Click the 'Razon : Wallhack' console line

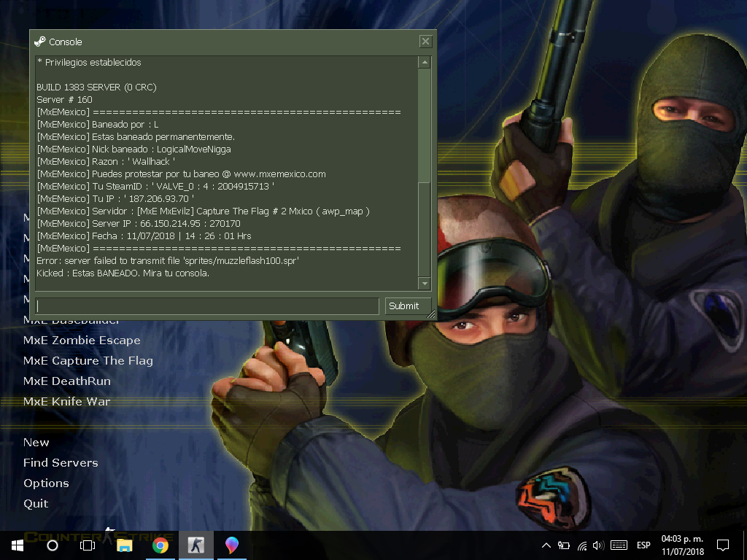click(x=106, y=161)
